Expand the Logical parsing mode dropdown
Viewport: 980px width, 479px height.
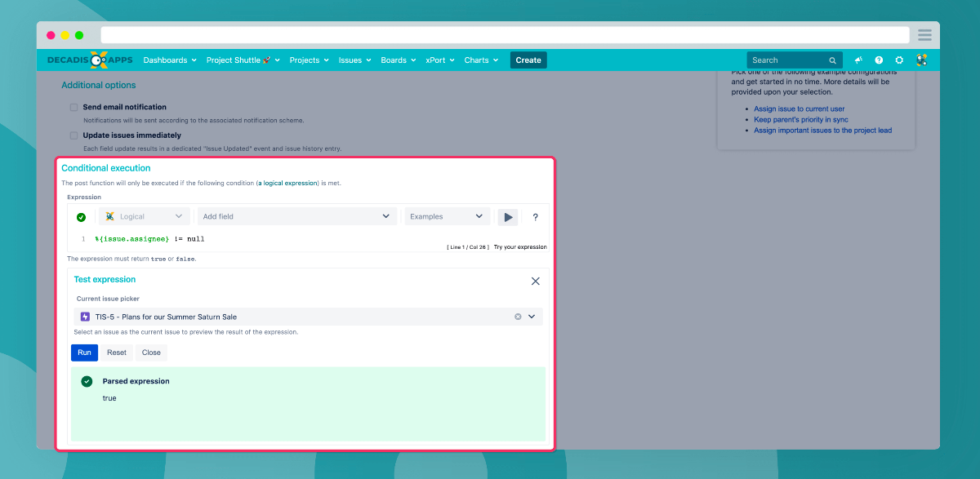point(145,217)
